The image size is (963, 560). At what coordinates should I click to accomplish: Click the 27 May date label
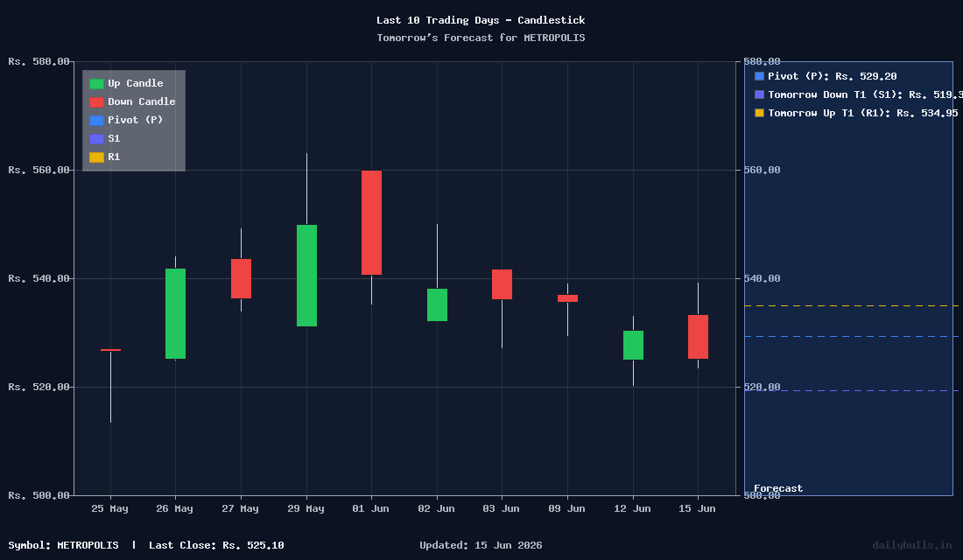(240, 508)
